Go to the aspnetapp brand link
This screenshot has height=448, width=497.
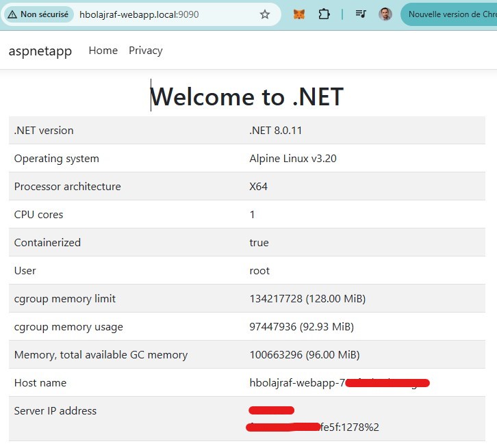pos(40,51)
